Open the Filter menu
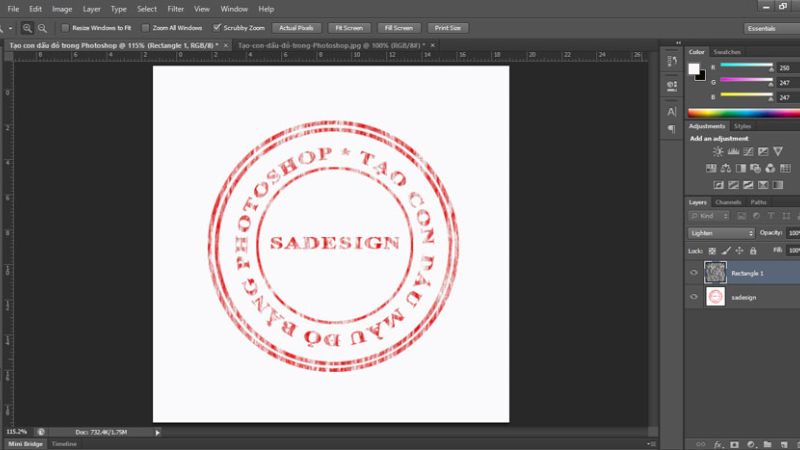The height and width of the screenshot is (450, 800). (176, 9)
